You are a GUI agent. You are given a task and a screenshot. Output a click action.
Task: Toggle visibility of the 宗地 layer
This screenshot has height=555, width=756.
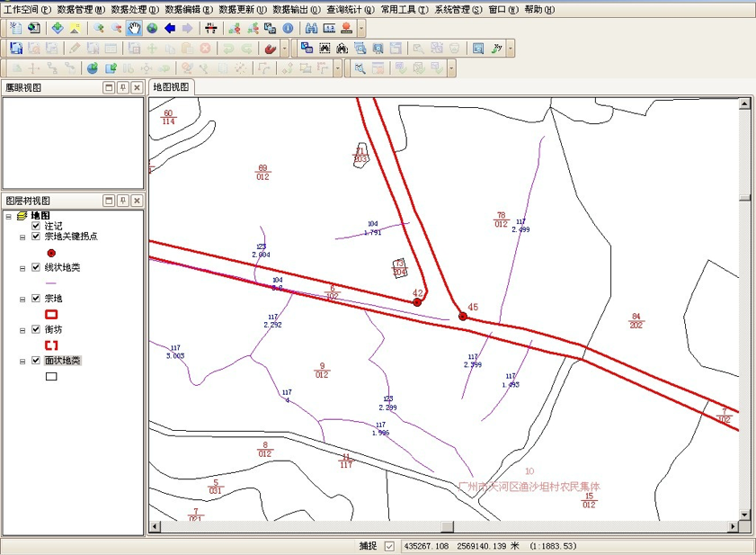36,298
